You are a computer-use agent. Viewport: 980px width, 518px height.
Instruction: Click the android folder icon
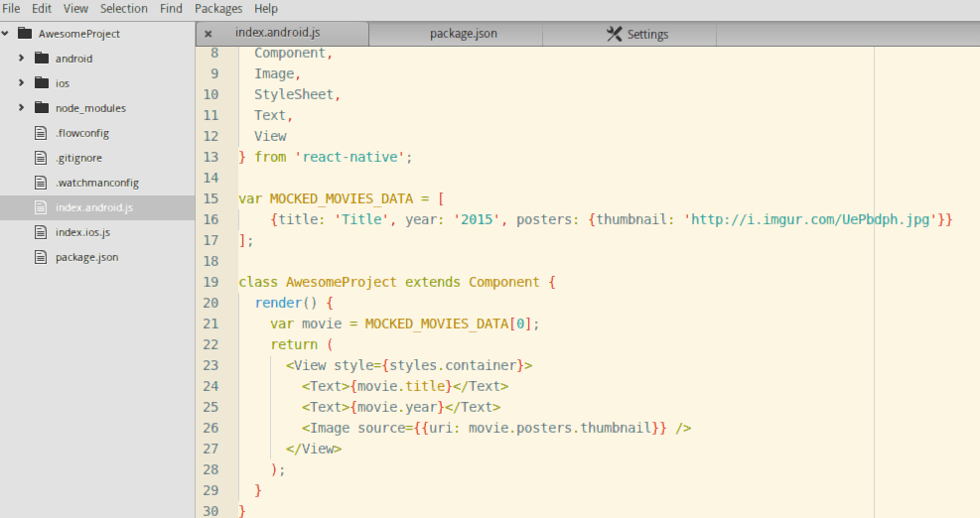pos(41,59)
